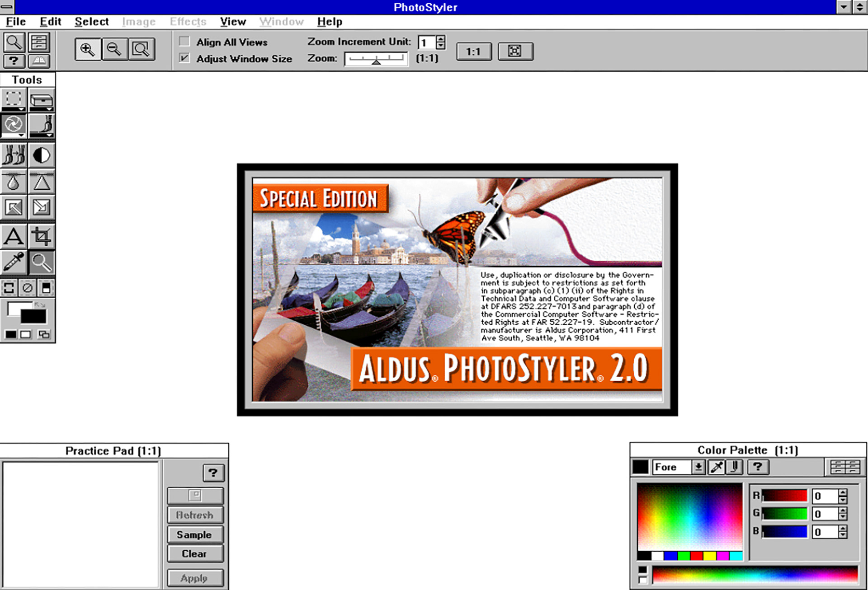Select the down-right arrow square tool
The width and height of the screenshot is (868, 590).
click(42, 207)
